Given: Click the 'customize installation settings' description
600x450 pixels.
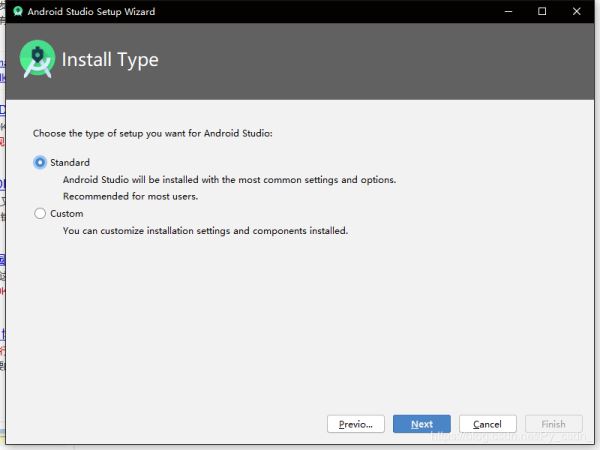Looking at the screenshot, I should pyautogui.click(x=205, y=231).
